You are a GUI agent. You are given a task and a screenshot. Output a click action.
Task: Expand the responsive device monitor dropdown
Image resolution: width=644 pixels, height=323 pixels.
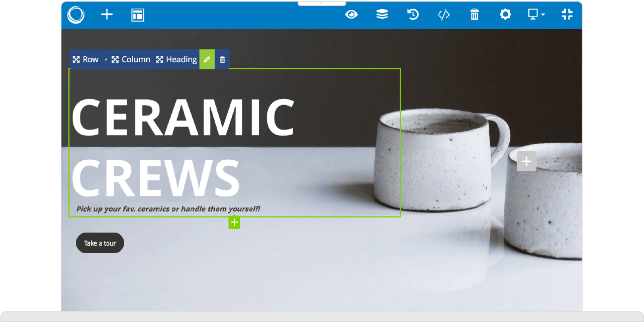click(x=536, y=15)
